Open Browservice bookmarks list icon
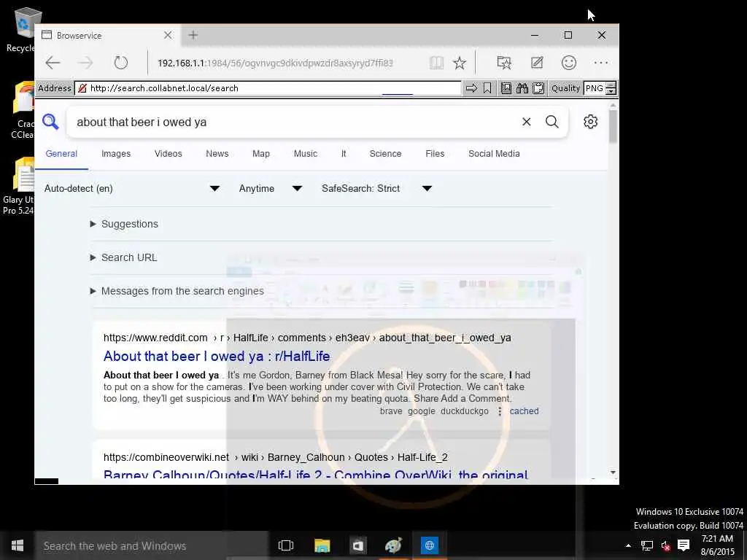The image size is (747, 560). 506,88
